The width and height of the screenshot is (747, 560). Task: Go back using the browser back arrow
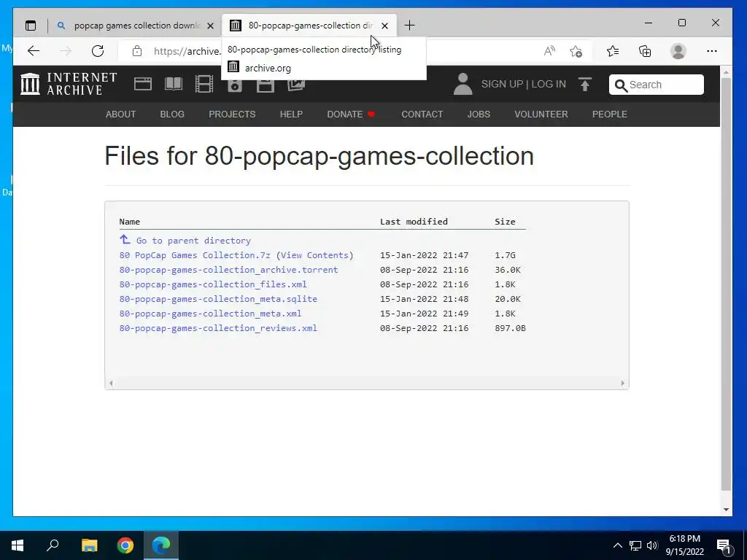click(x=34, y=51)
